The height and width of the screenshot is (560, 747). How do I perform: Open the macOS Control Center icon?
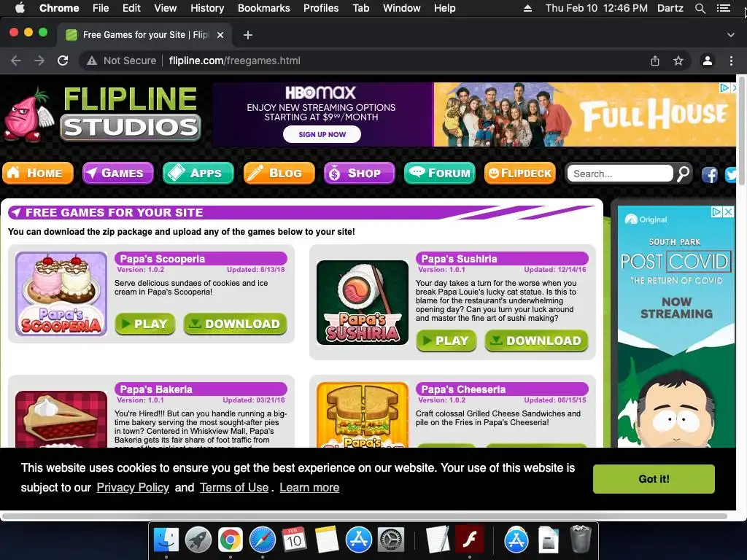pos(723,8)
